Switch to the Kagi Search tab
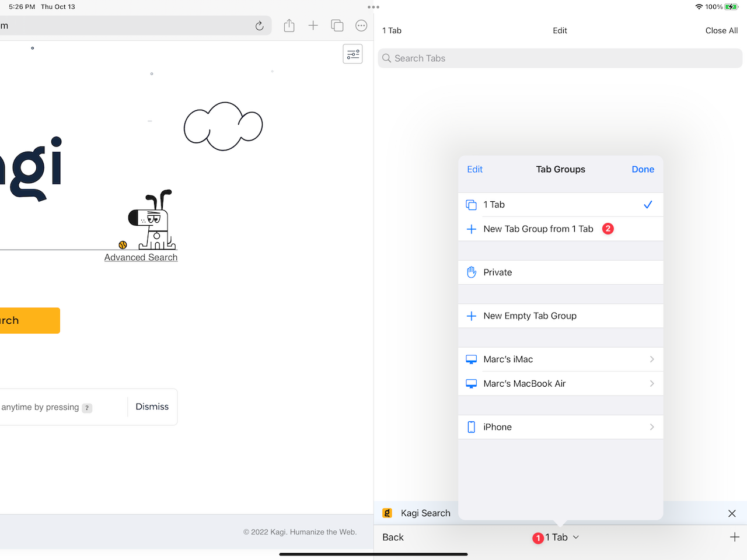Screen dimensions: 747x560 coord(425,513)
